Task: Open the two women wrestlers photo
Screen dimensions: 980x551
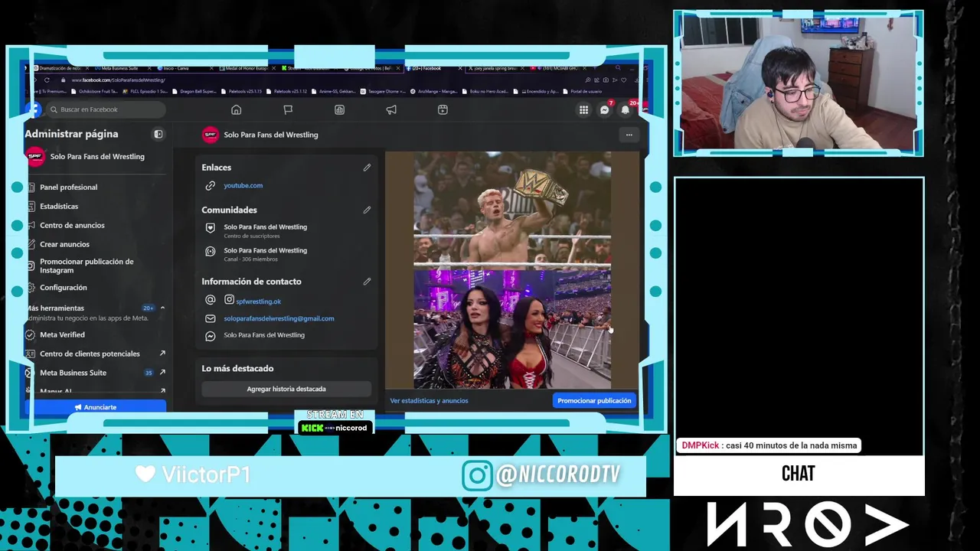Action: [x=512, y=329]
